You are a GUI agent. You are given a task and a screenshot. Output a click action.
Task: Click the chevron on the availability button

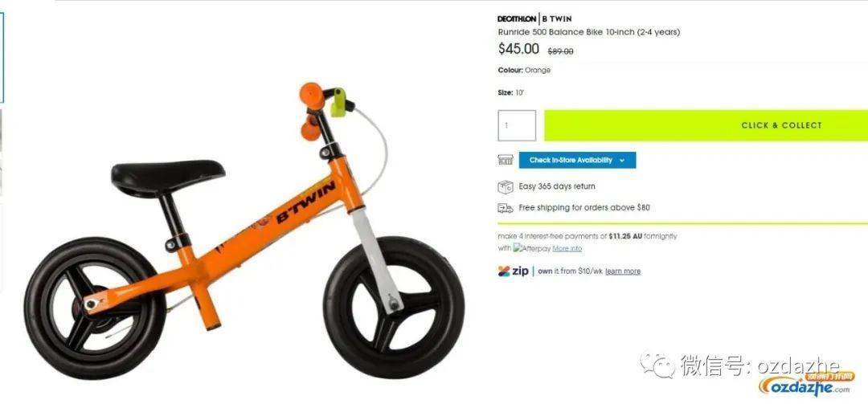pos(622,161)
